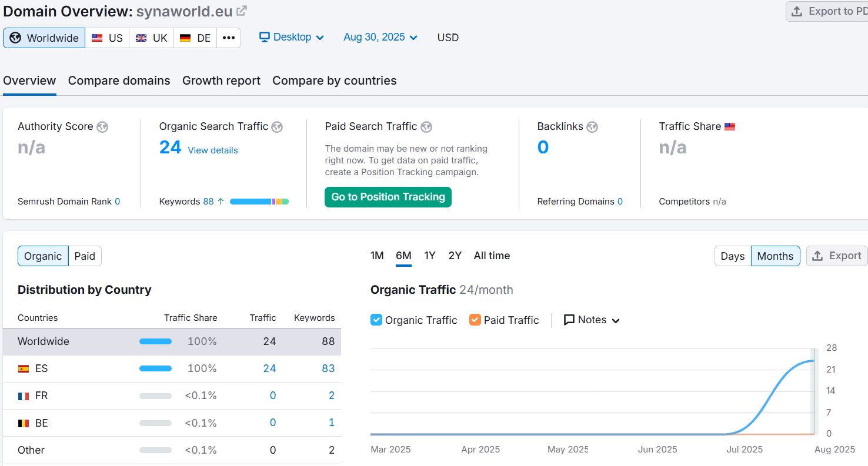Click globe icon beside Paid Search Traffic
This screenshot has height=466, width=868.
point(426,127)
